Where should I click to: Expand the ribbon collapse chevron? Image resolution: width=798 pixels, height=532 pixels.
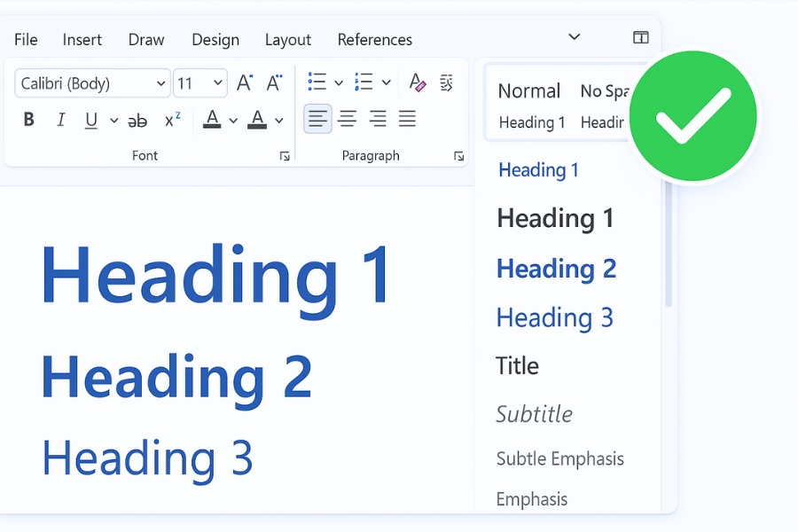[x=574, y=37]
